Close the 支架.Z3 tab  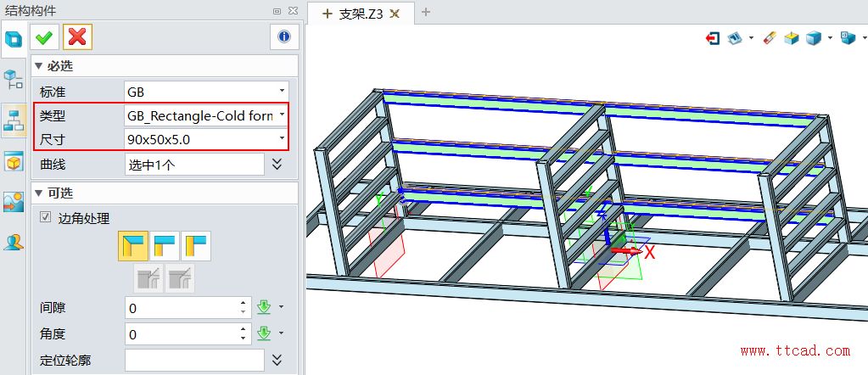point(395,14)
